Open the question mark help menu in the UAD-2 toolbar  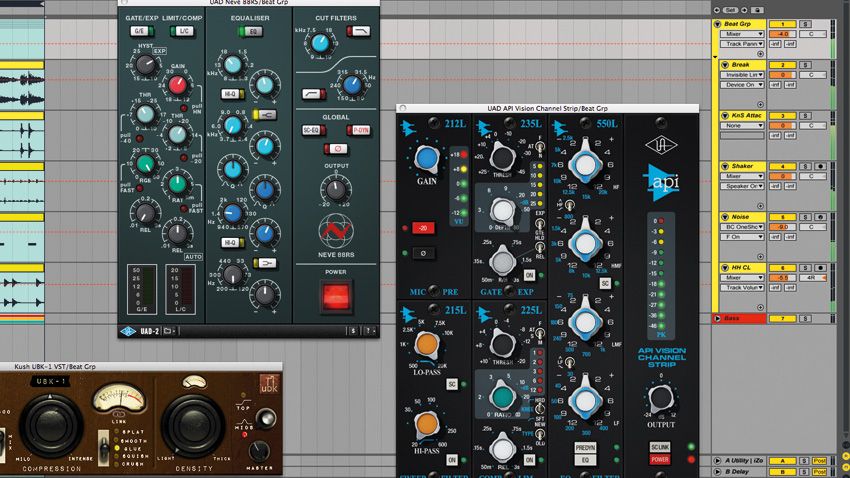point(369,331)
